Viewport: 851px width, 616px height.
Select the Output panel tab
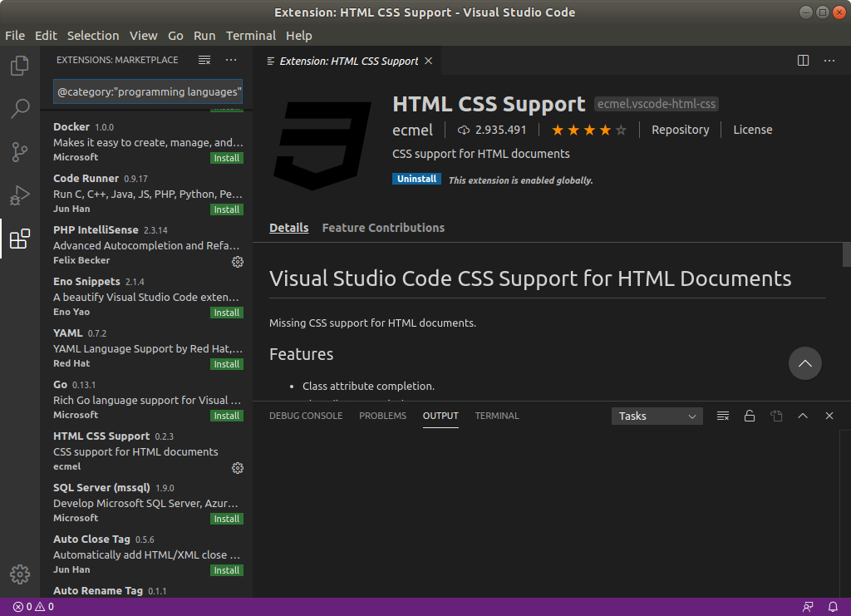tap(440, 416)
